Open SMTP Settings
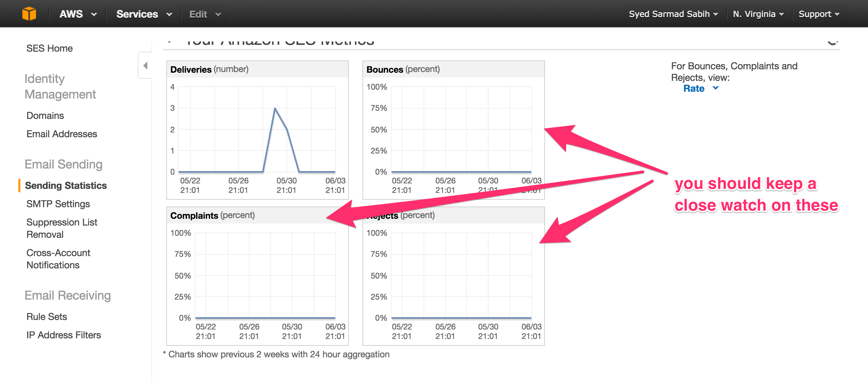868x392 pixels. click(58, 204)
